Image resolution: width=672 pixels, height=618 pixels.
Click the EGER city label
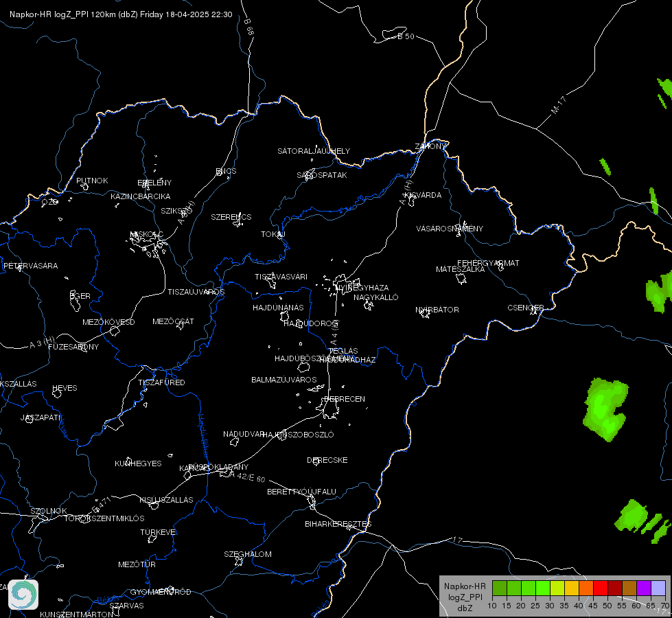[80, 296]
